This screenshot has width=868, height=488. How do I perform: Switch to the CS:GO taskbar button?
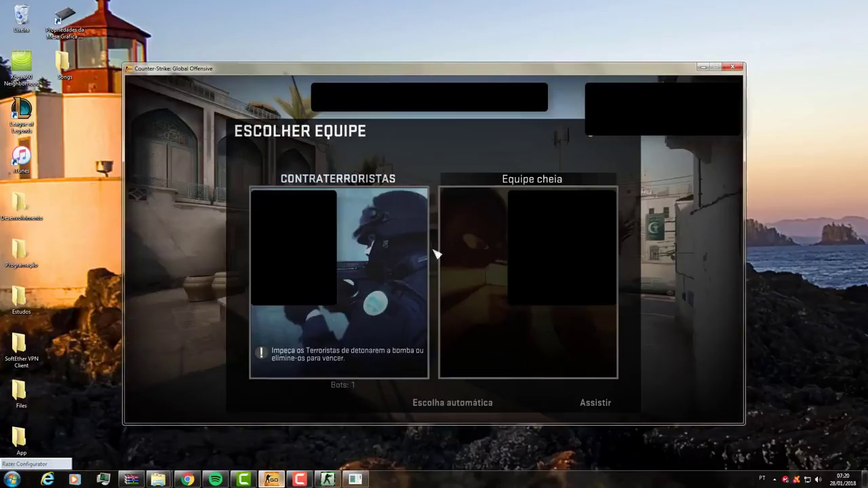pyautogui.click(x=271, y=479)
